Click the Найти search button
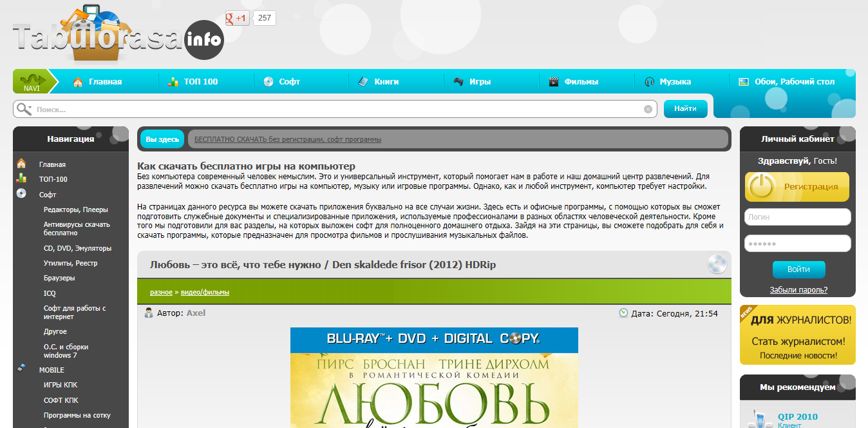 (686, 109)
